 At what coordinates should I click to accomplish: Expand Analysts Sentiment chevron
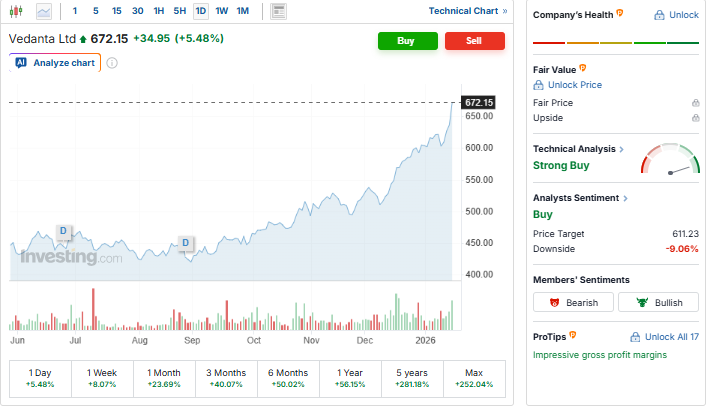(x=625, y=198)
